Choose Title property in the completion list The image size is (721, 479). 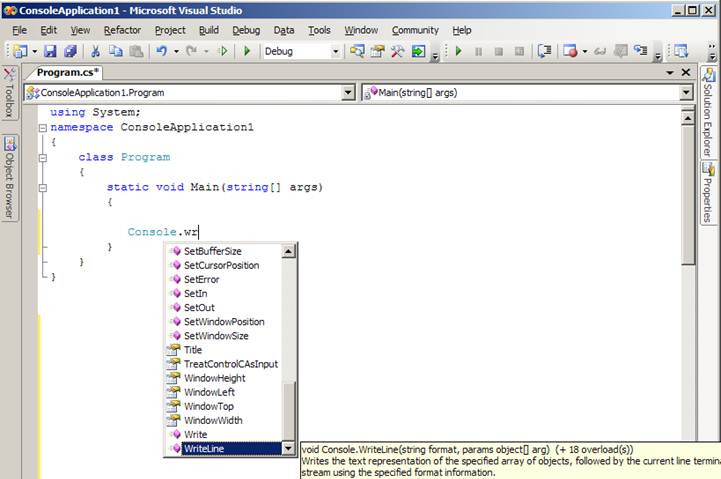(224, 350)
